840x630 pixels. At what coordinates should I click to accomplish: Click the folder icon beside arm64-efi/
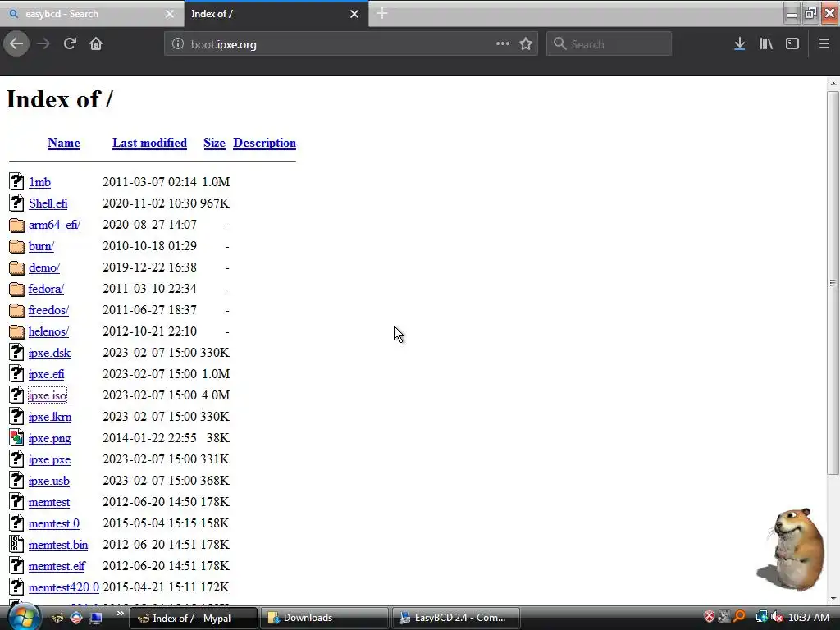16,225
